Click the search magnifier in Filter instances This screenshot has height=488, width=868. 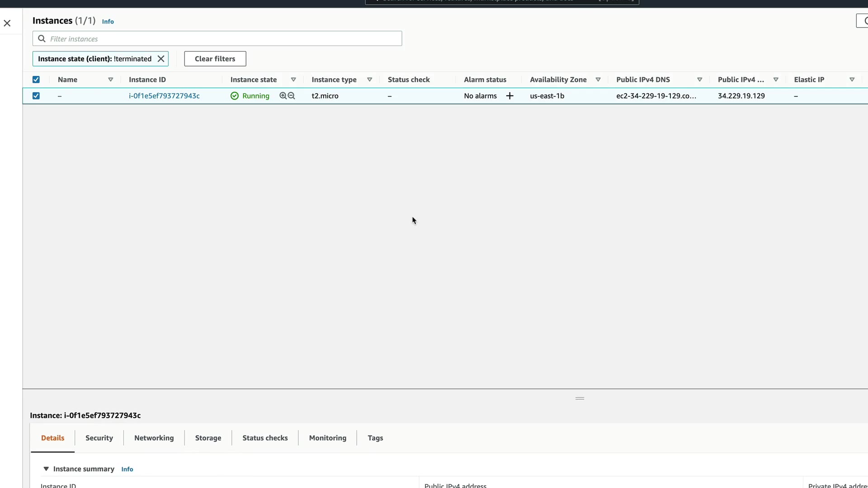pos(42,39)
